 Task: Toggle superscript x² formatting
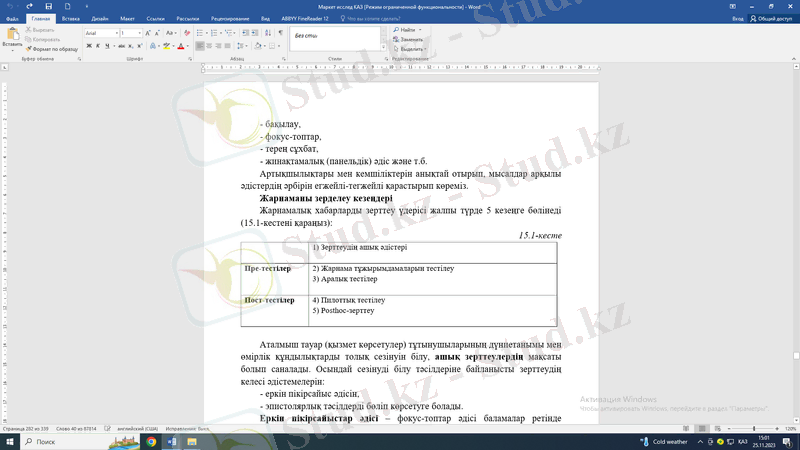pyautogui.click(x=140, y=46)
